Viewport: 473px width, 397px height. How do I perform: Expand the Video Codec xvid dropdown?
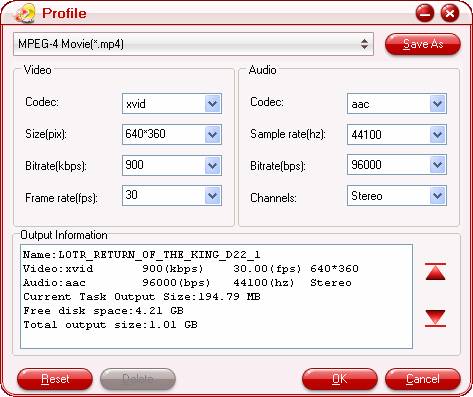point(212,104)
